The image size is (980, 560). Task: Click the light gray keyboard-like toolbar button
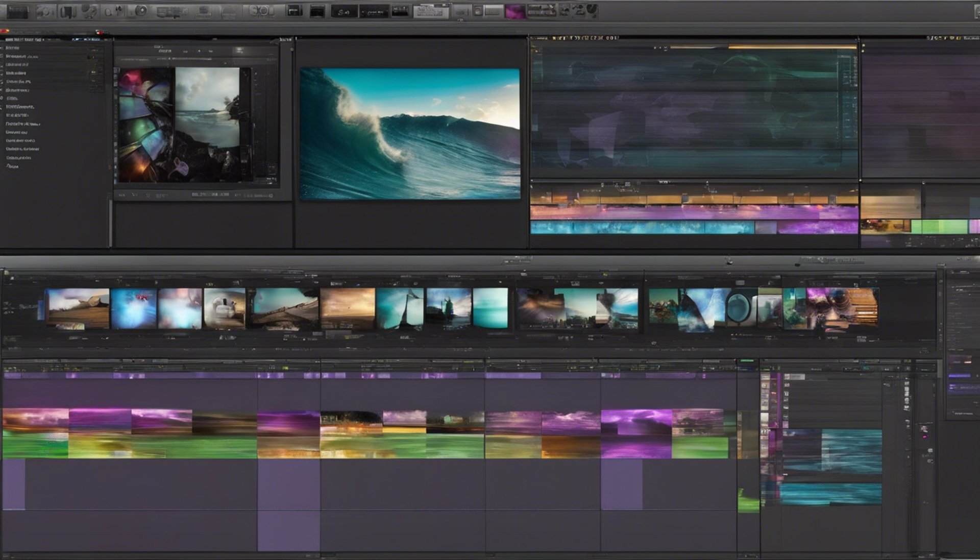click(x=430, y=12)
